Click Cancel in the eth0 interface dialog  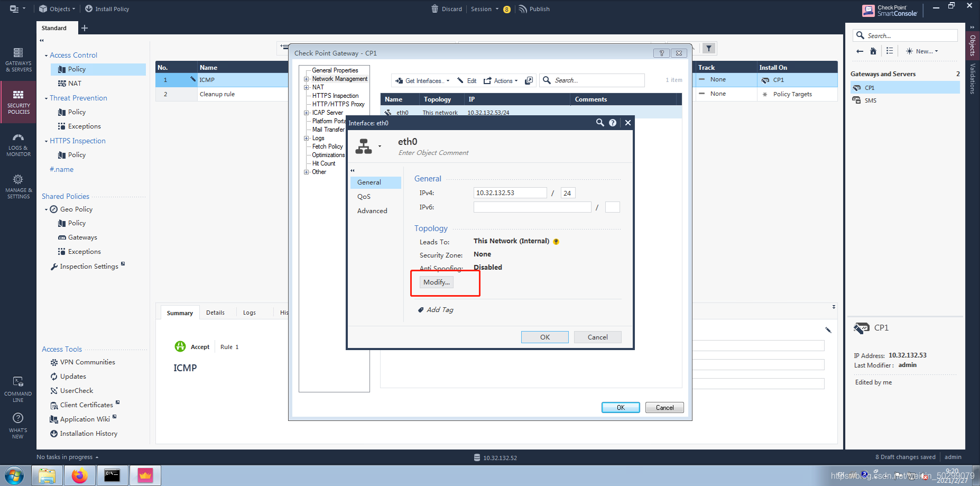coord(598,337)
